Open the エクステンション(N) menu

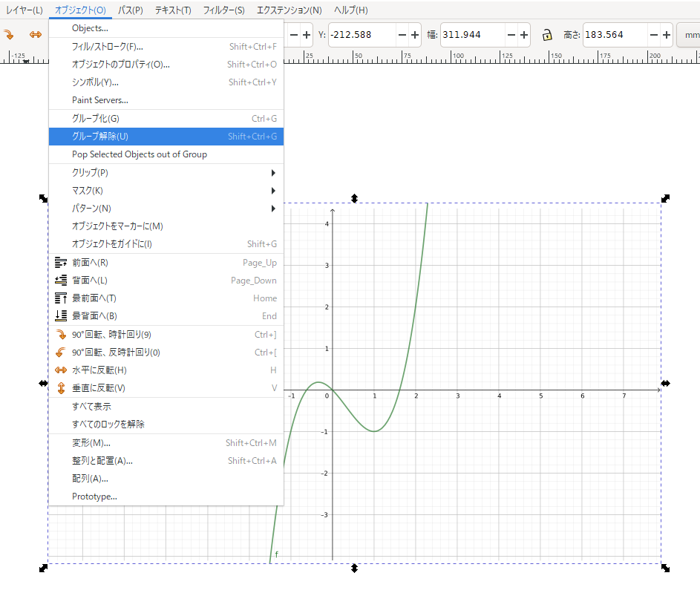pos(290,10)
